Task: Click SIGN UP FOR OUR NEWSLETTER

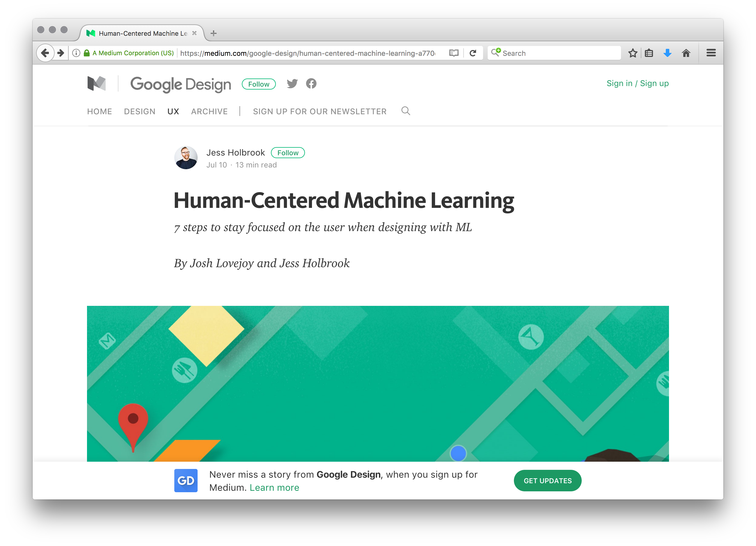Action: 320,111
